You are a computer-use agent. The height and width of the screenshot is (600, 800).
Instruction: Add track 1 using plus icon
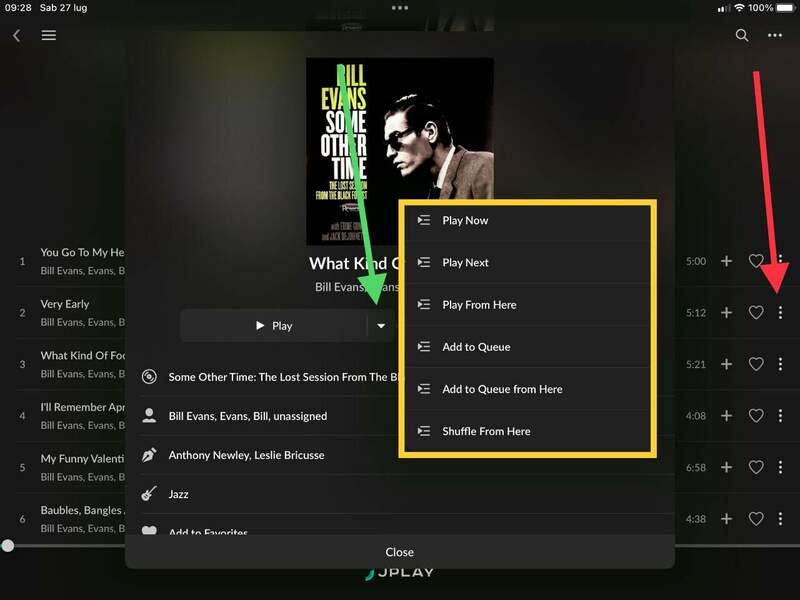[x=727, y=261]
